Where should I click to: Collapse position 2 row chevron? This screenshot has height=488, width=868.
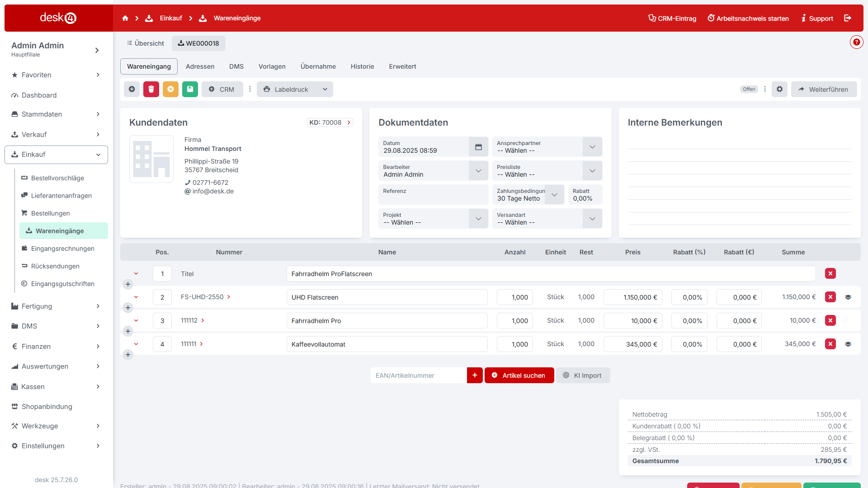coord(136,297)
